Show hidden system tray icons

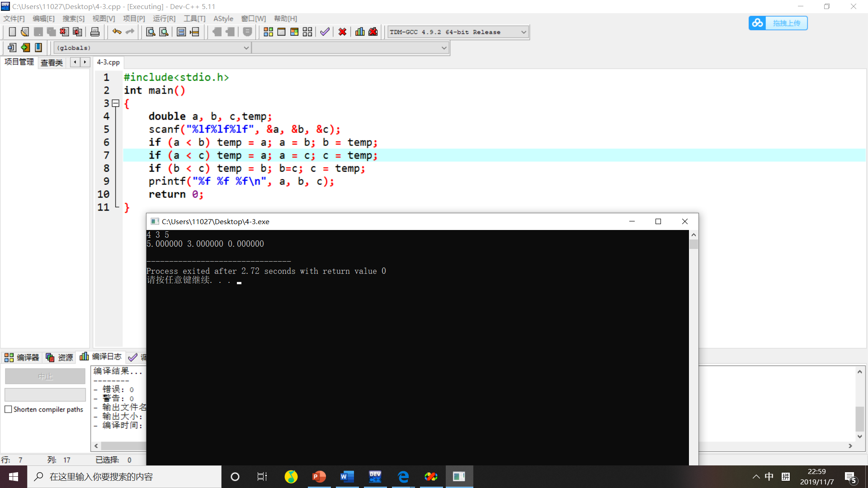click(756, 477)
